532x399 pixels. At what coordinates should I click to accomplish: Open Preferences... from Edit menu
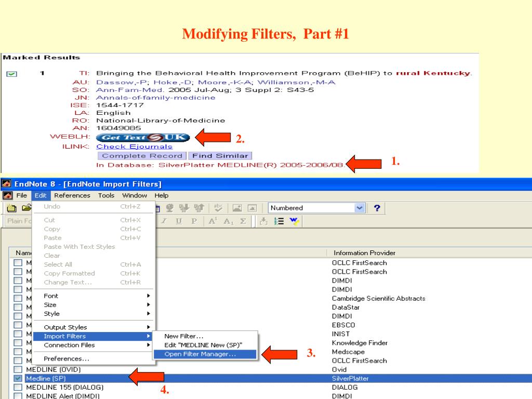pyautogui.click(x=92, y=358)
